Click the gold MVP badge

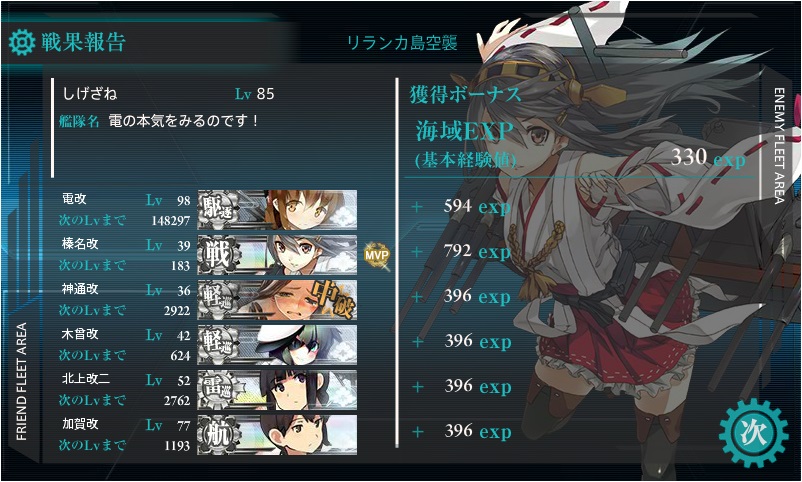[376, 254]
